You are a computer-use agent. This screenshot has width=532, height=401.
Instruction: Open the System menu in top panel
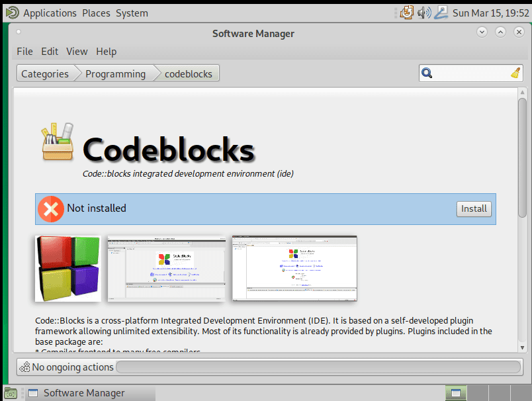tap(132, 13)
